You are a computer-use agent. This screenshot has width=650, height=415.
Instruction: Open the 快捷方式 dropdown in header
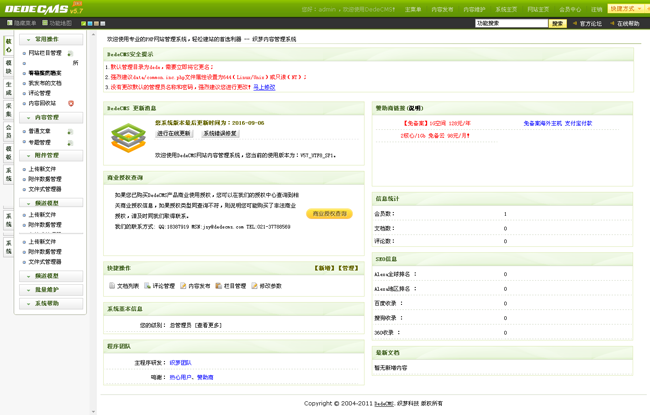pos(628,8)
